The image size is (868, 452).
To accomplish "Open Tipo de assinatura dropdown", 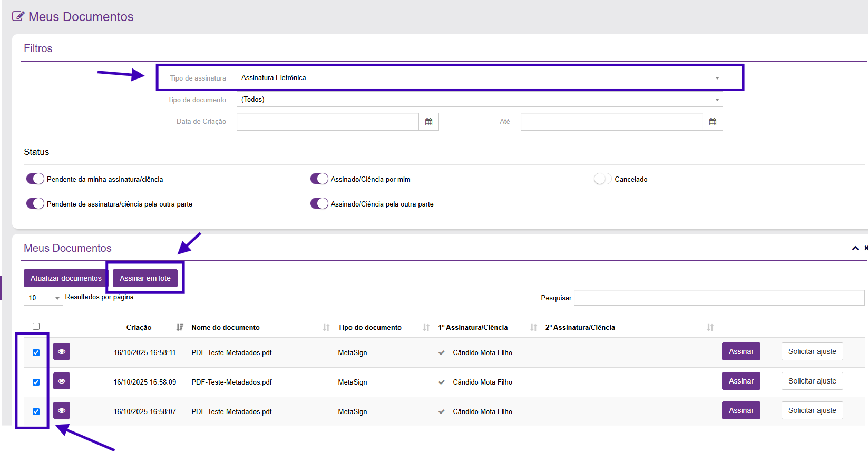I will click(x=479, y=78).
